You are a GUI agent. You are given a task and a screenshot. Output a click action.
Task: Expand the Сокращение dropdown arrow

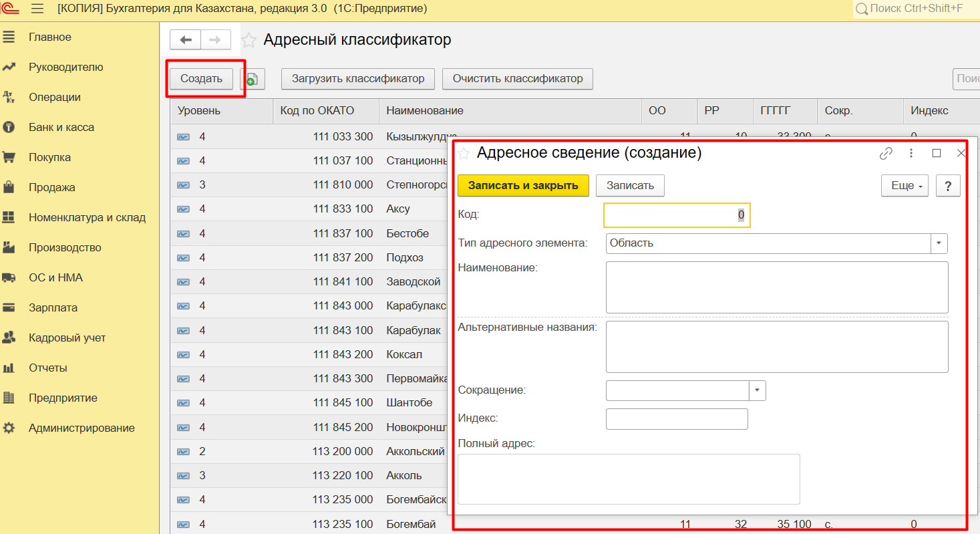[758, 390]
